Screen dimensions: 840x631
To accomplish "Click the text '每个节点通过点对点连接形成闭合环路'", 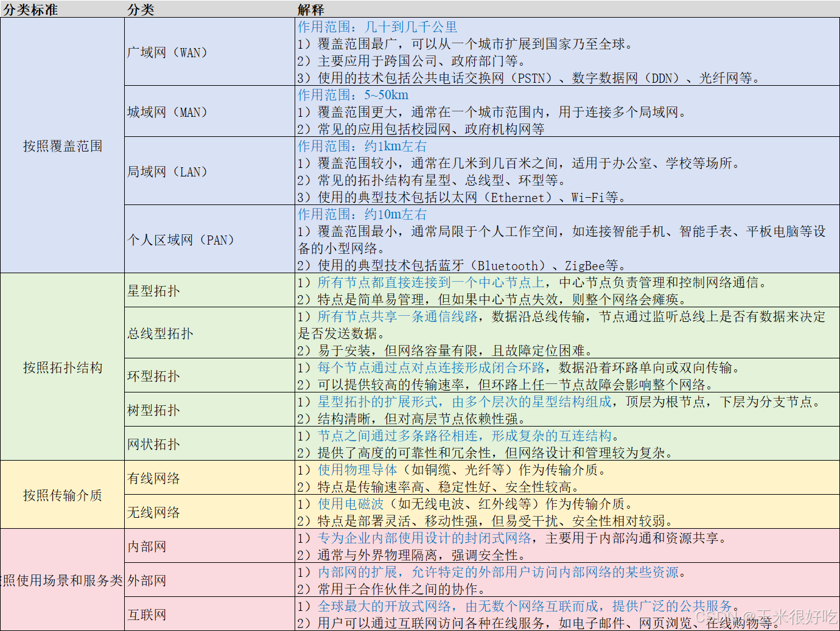I will [431, 368].
